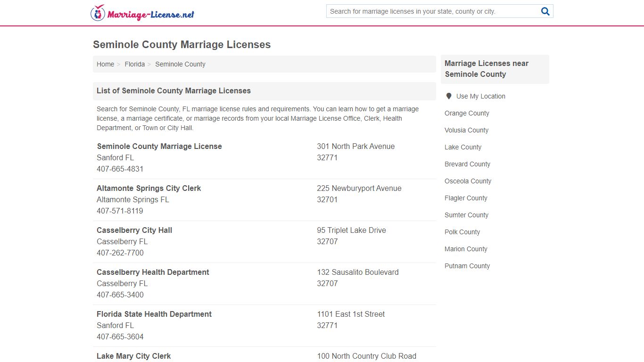
Task: Open Casselberry Health Department listing
Action: tap(153, 272)
